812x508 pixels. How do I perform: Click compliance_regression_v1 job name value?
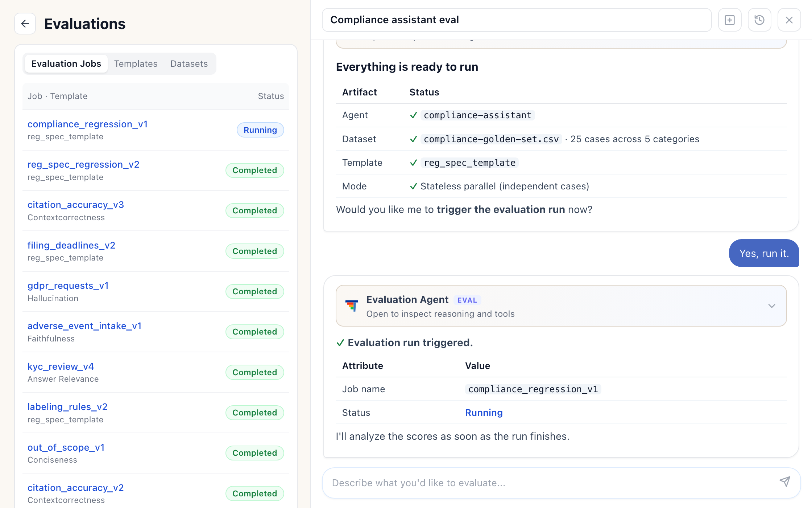click(533, 389)
